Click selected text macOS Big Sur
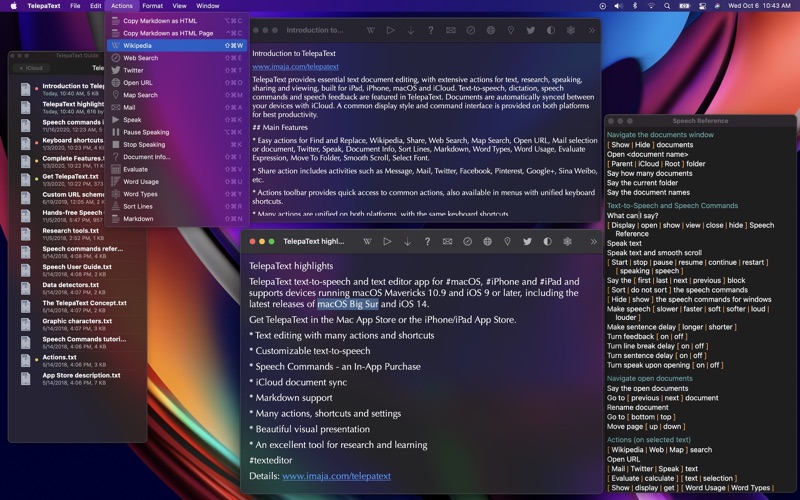Viewport: 800px width, 500px height. pos(348,304)
